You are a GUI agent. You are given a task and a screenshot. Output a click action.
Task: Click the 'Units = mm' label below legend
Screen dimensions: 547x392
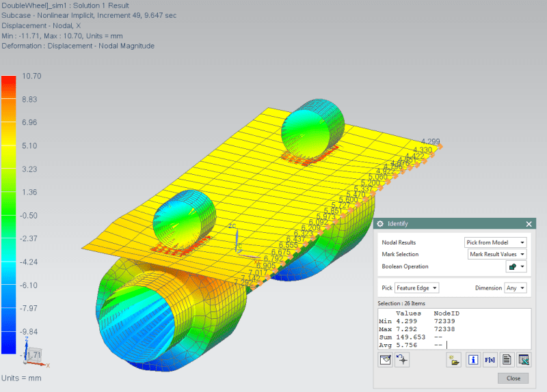(x=21, y=378)
